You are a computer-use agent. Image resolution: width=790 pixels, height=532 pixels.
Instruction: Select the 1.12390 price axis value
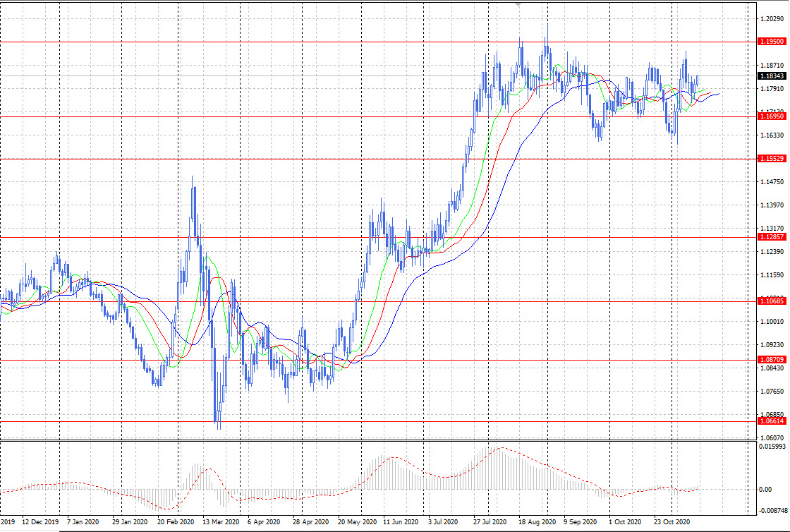[x=773, y=252]
